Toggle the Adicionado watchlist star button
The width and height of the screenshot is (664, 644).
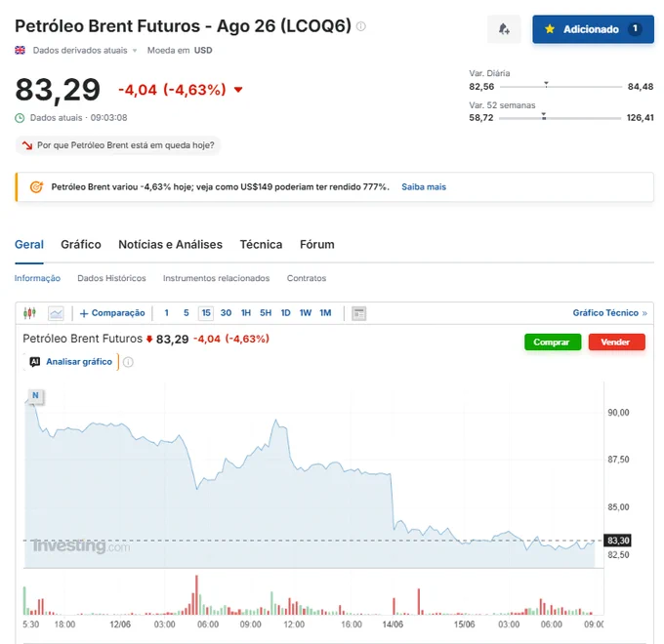pyautogui.click(x=593, y=29)
